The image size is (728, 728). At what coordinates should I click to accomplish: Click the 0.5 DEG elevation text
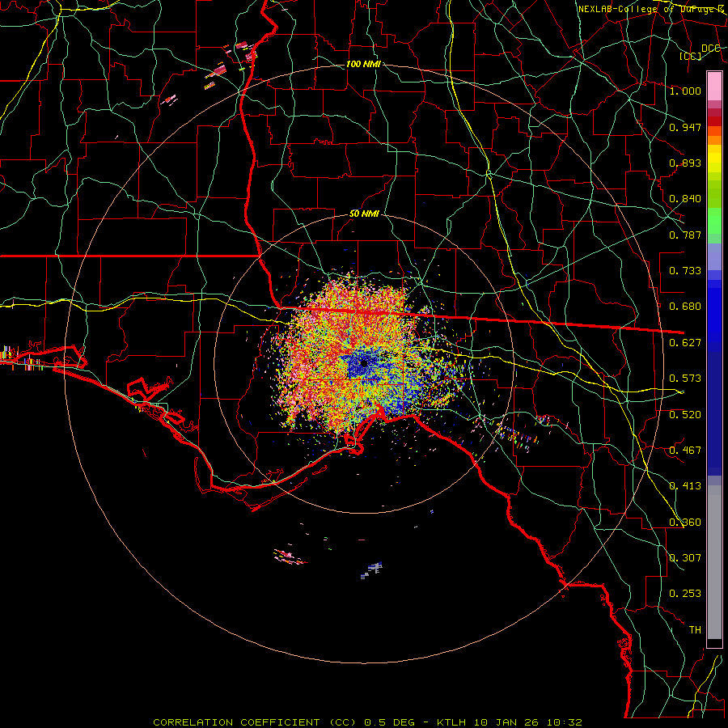click(389, 722)
